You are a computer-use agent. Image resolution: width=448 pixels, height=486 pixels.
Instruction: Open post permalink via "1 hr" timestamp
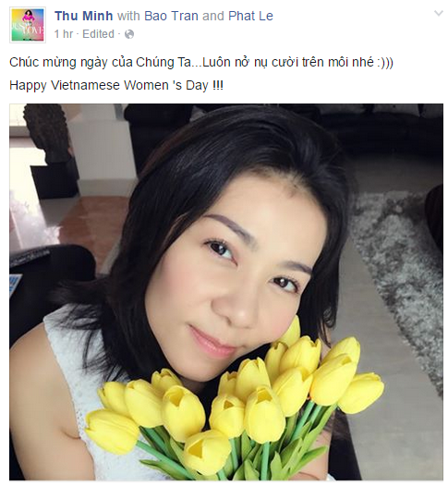(x=64, y=34)
